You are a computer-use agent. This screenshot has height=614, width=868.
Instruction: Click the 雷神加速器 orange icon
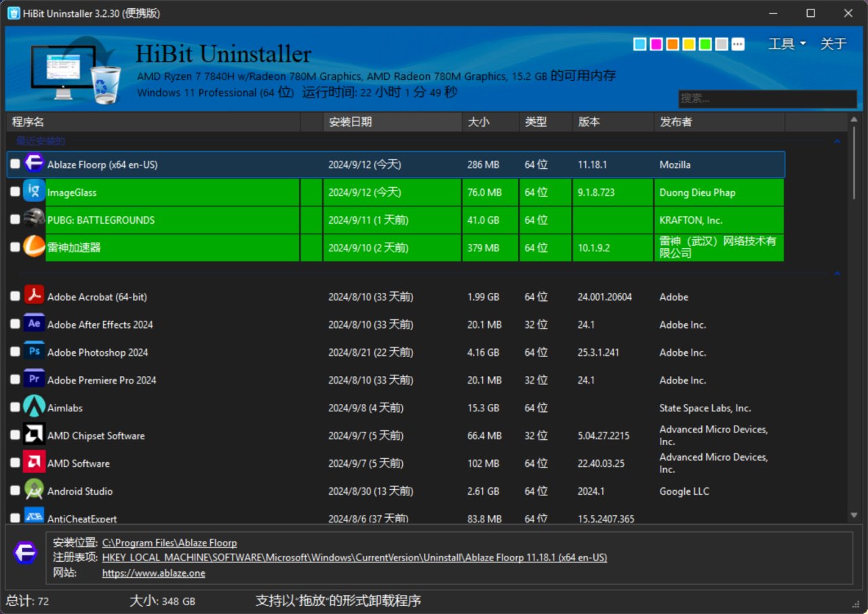click(34, 247)
